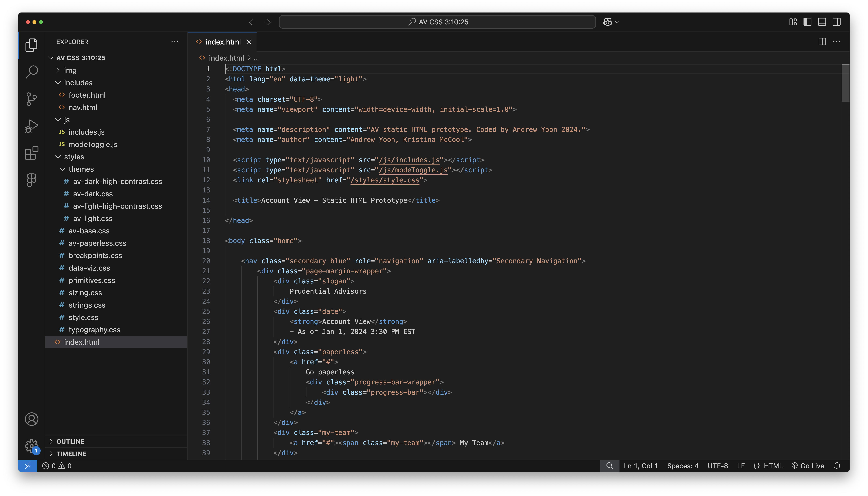Open av-paperless.css file
Viewport: 868px width, 496px height.
(116, 243)
